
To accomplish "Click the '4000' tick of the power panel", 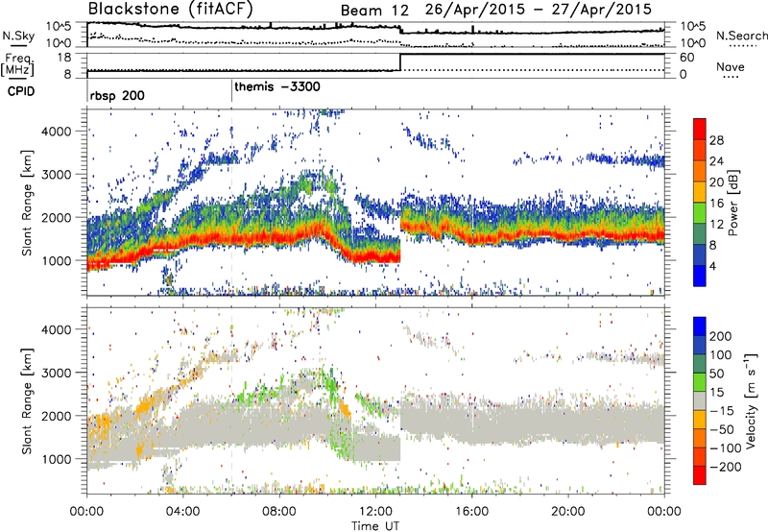I will [x=56, y=132].
